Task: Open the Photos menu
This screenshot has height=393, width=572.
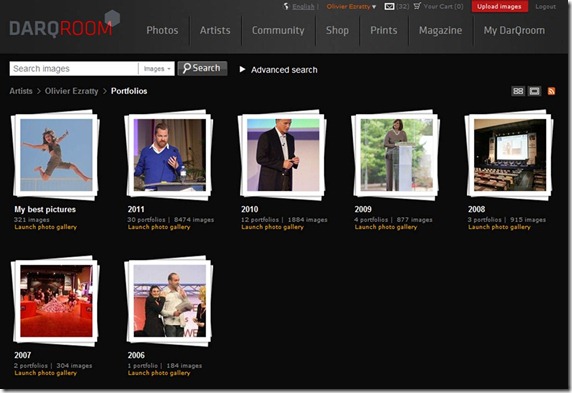Action: tap(162, 30)
